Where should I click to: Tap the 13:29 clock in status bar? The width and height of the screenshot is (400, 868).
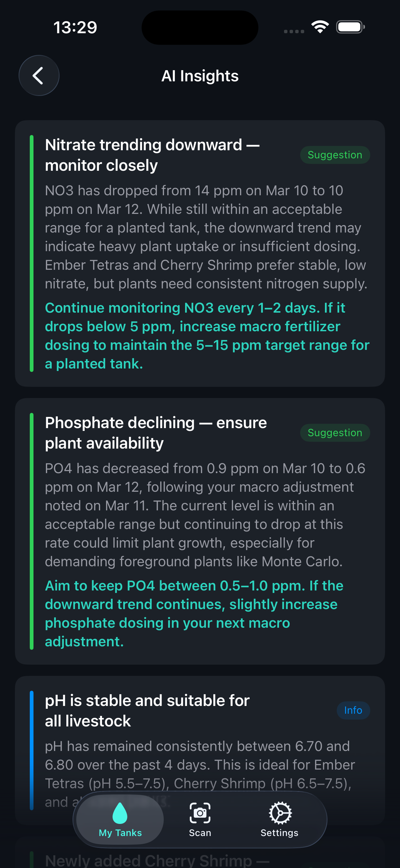coord(75,27)
